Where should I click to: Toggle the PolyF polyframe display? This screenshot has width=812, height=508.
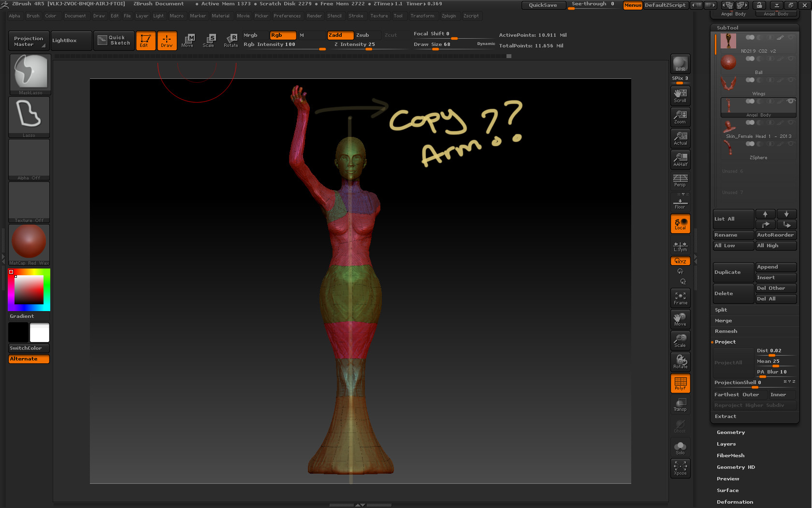click(680, 383)
